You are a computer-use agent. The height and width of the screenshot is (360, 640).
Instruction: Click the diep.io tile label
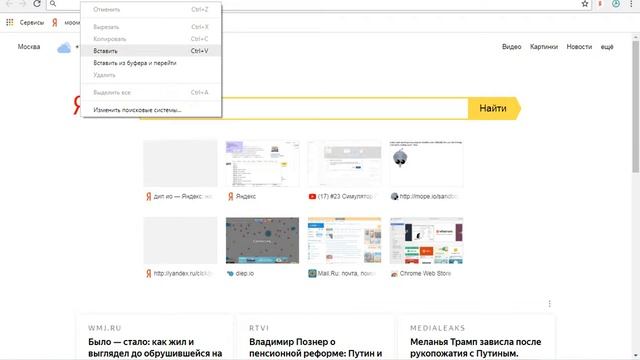tap(244, 273)
